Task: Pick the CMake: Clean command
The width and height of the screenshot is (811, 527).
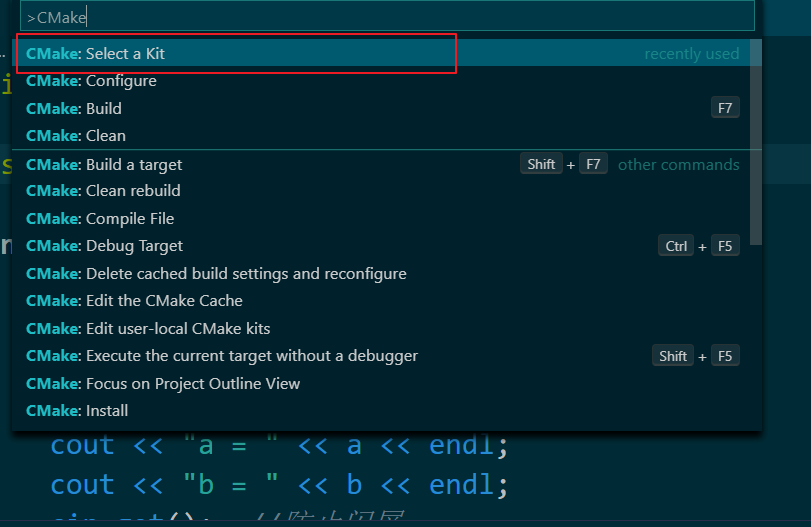Action: click(387, 135)
